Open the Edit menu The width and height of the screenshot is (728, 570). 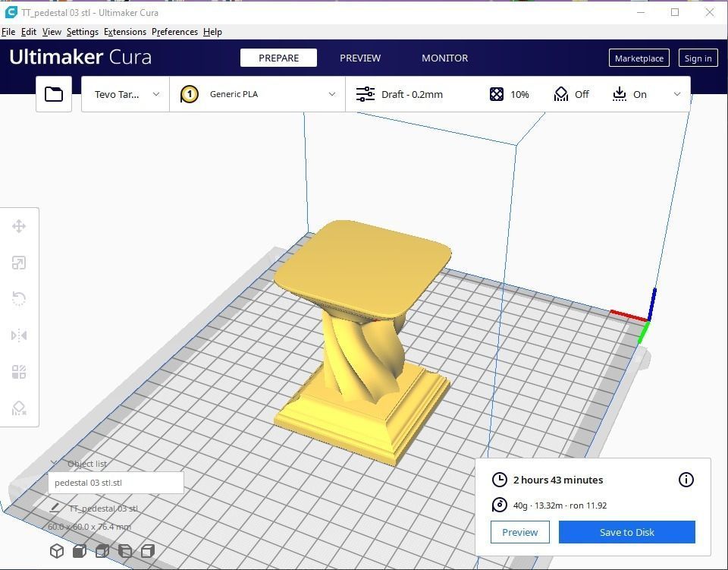tap(28, 32)
